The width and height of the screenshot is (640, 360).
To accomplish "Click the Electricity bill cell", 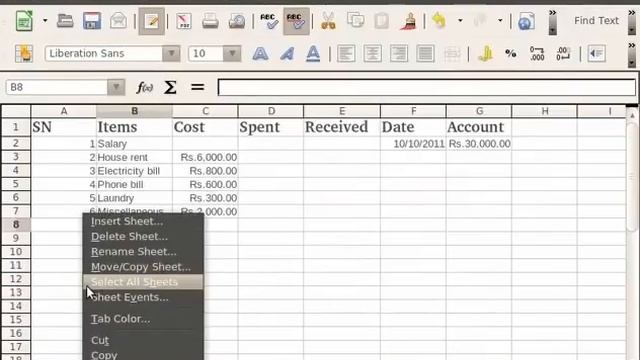I will (x=134, y=171).
